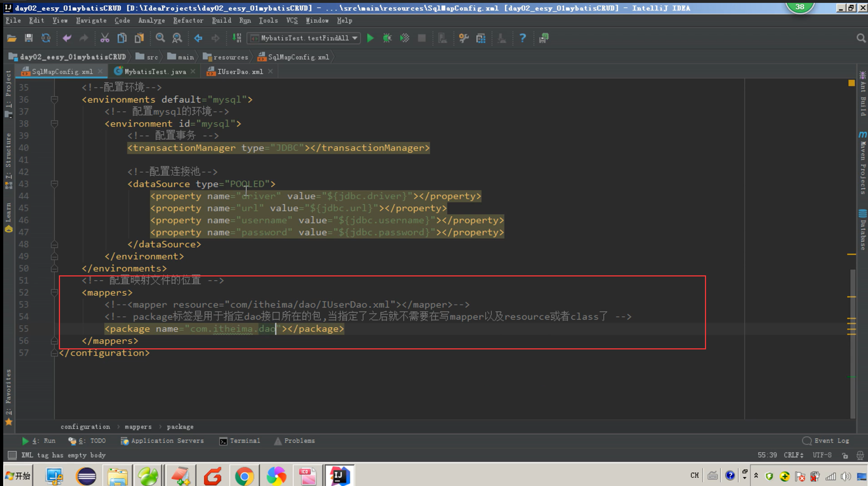Viewport: 868px width, 486px height.
Task: Open Find with the magnifier toolbar icon
Action: pyautogui.click(x=160, y=38)
